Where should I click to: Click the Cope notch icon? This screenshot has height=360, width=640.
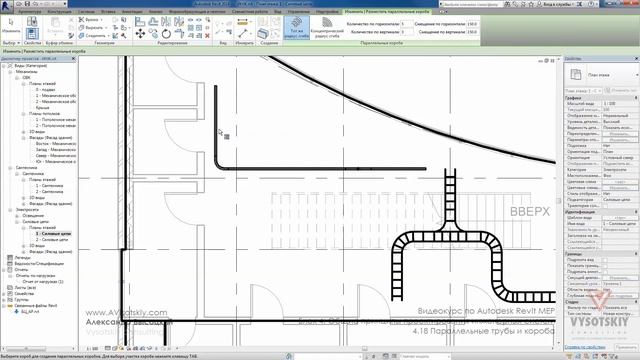pyautogui.click(x=82, y=20)
